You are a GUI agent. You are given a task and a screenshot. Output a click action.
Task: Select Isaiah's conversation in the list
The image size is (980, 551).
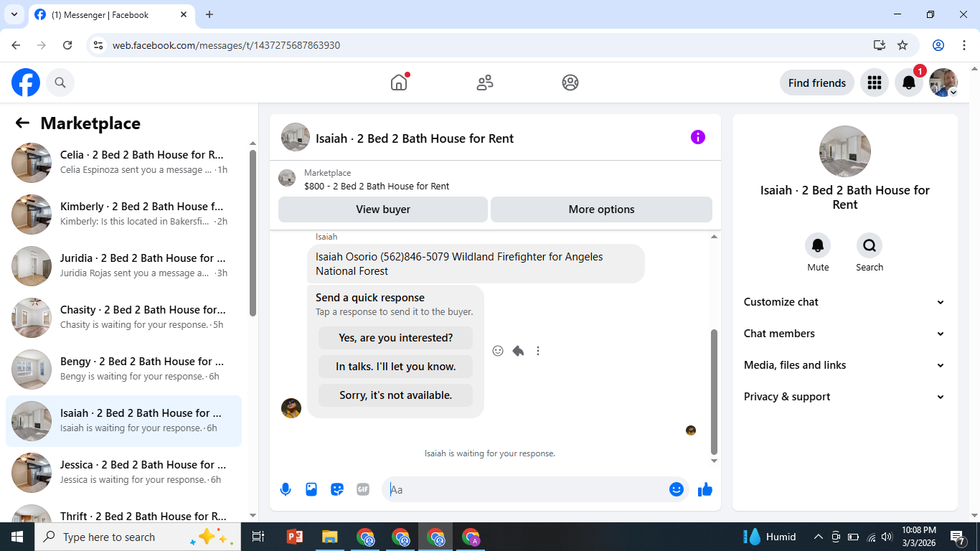[x=123, y=421]
